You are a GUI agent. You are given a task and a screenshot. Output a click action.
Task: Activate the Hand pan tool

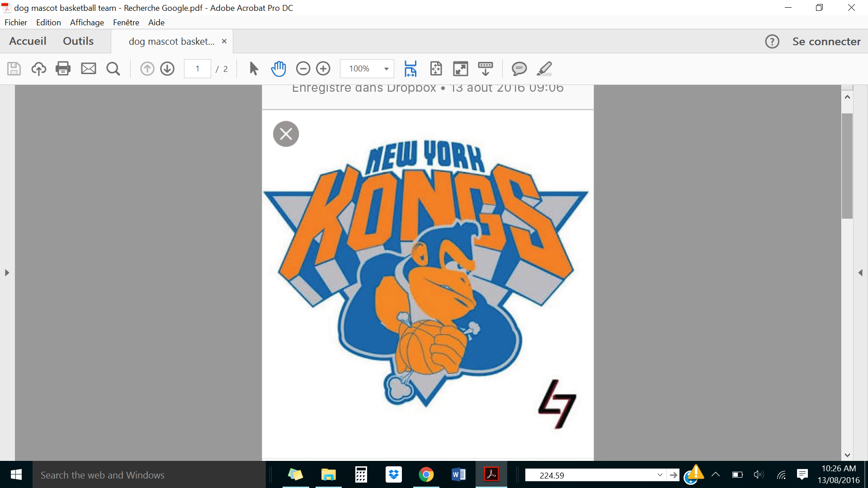point(278,69)
